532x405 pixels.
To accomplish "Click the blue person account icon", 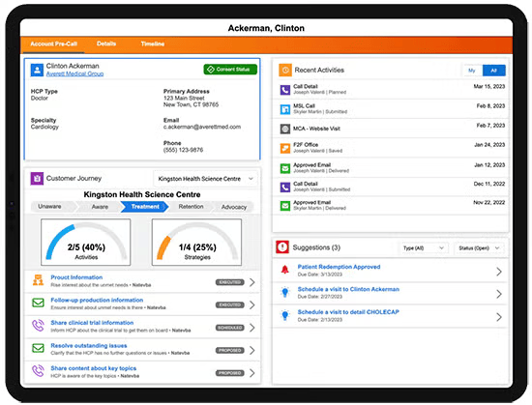I will coord(37,70).
